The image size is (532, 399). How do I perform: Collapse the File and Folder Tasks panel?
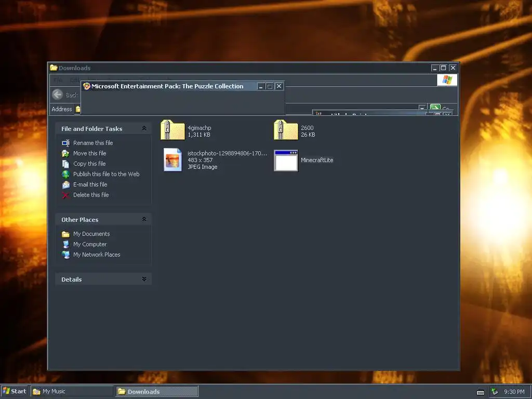(144, 128)
